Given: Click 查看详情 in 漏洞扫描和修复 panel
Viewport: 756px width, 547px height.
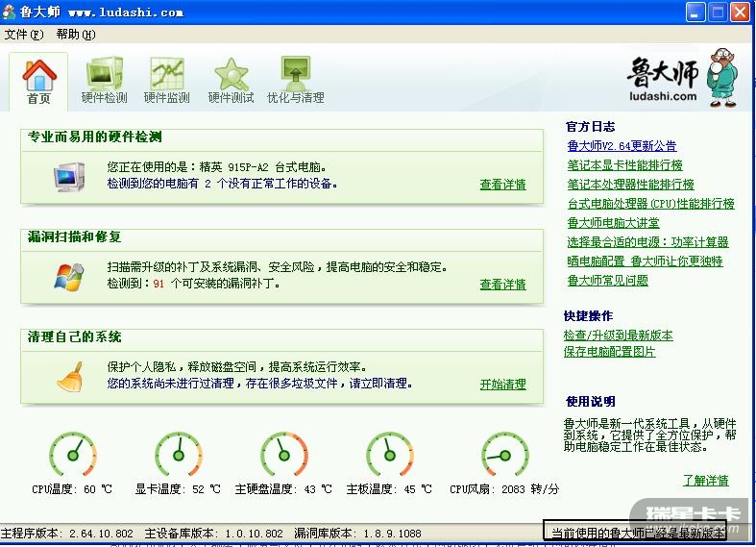Looking at the screenshot, I should pos(502,285).
